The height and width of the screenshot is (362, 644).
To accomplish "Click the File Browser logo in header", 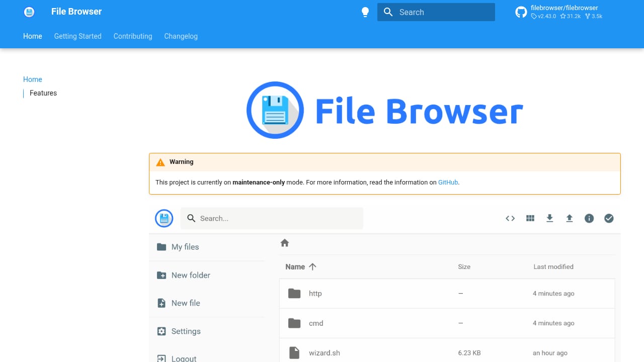I will click(x=29, y=12).
